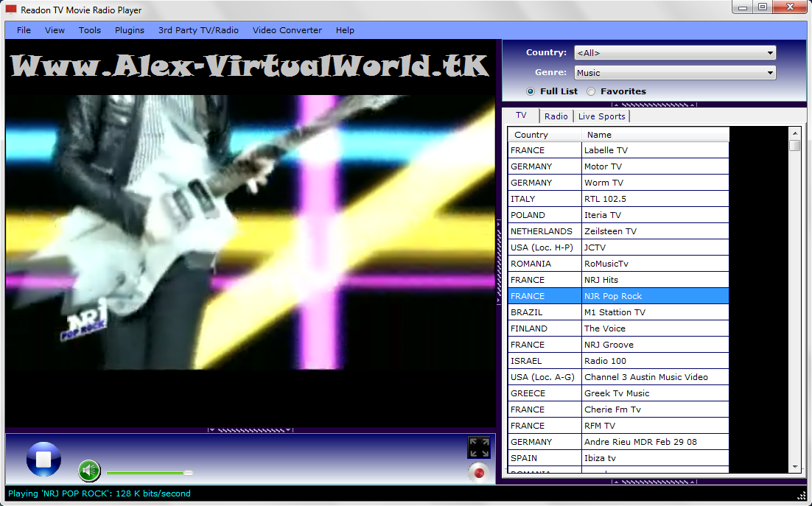Image resolution: width=812 pixels, height=506 pixels.
Task: Open the Plugins menu
Action: 130,30
